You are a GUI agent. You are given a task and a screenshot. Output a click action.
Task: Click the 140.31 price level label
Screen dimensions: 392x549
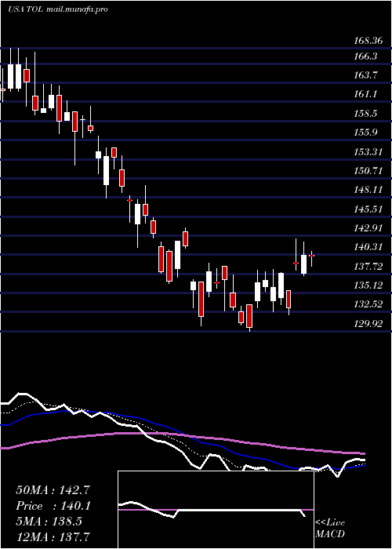[368, 247]
